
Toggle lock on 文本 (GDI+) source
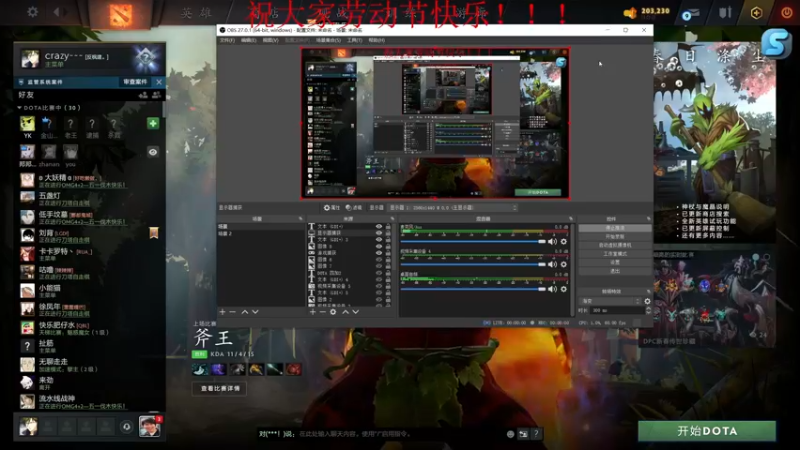pos(388,226)
